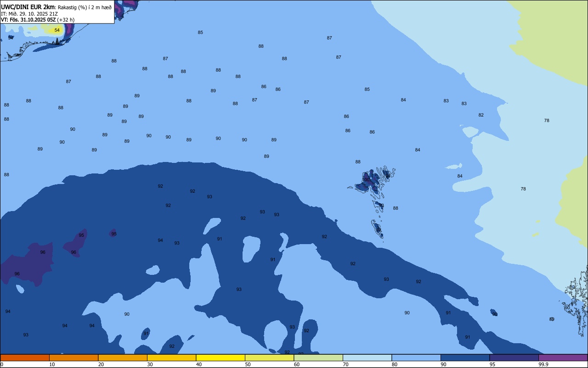Pick the medium blue 80–90 legend swatch

coord(416,357)
